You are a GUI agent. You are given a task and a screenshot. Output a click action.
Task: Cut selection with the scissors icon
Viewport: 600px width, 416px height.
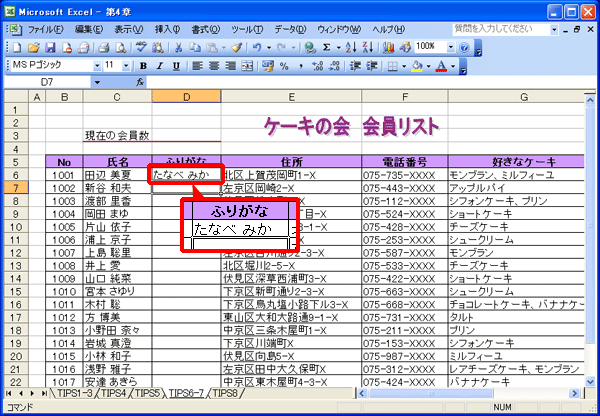pos(178,47)
